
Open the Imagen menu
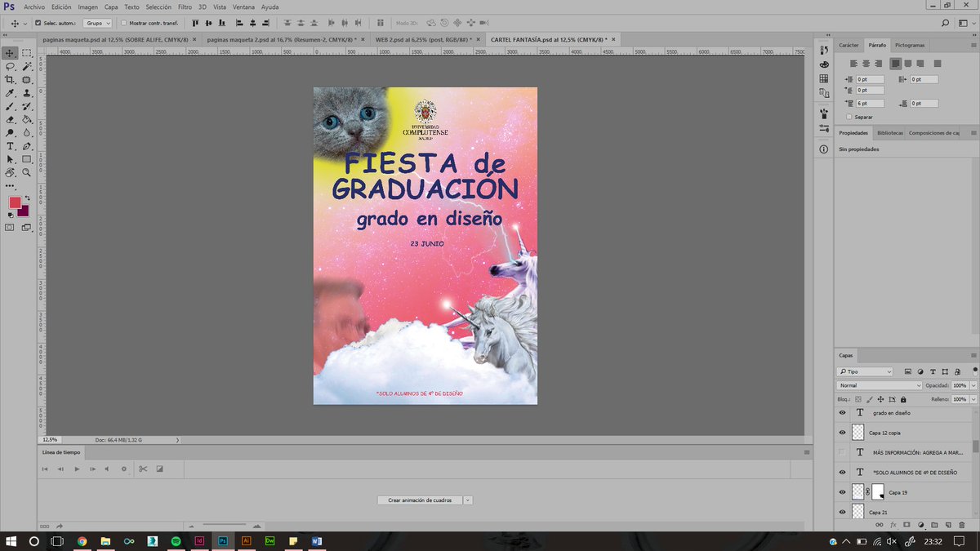(88, 7)
